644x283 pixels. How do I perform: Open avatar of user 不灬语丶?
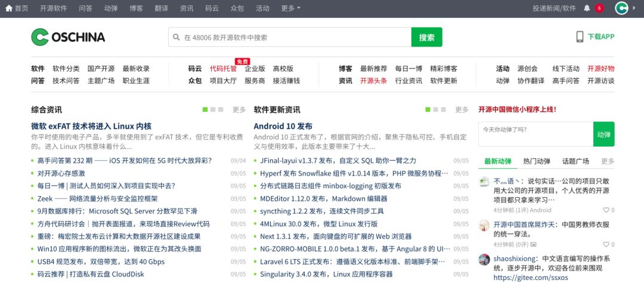click(x=485, y=181)
